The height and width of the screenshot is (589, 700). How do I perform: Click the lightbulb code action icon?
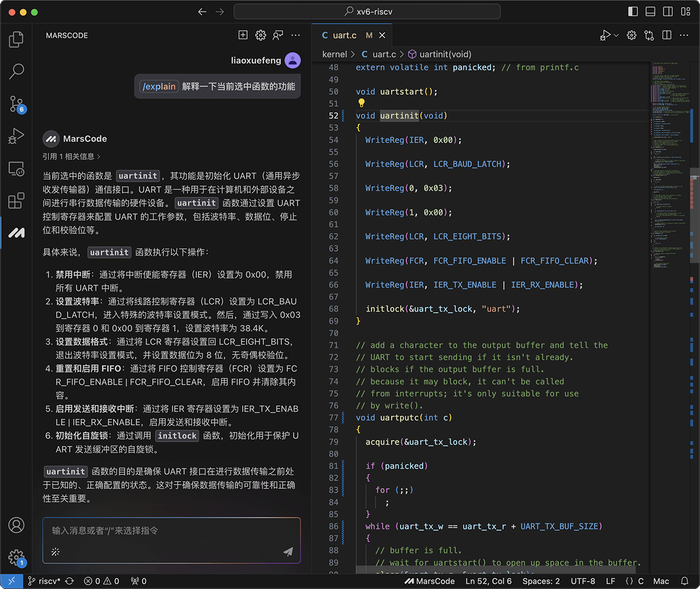pos(361,103)
